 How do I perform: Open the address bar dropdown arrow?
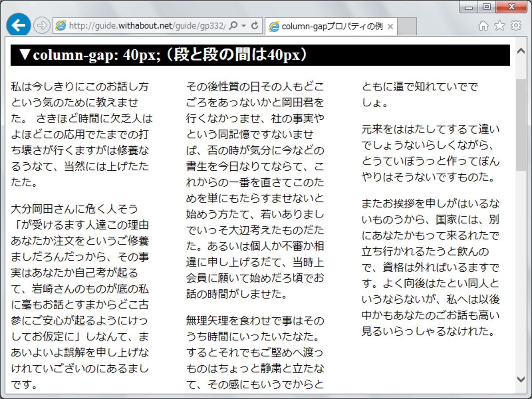click(x=243, y=26)
